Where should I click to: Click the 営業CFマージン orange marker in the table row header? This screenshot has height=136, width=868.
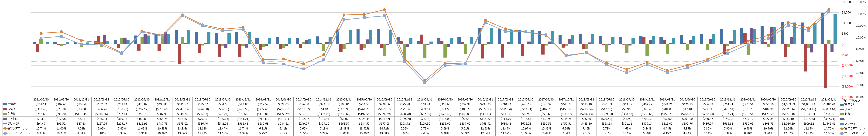pyautogui.click(x=5, y=128)
